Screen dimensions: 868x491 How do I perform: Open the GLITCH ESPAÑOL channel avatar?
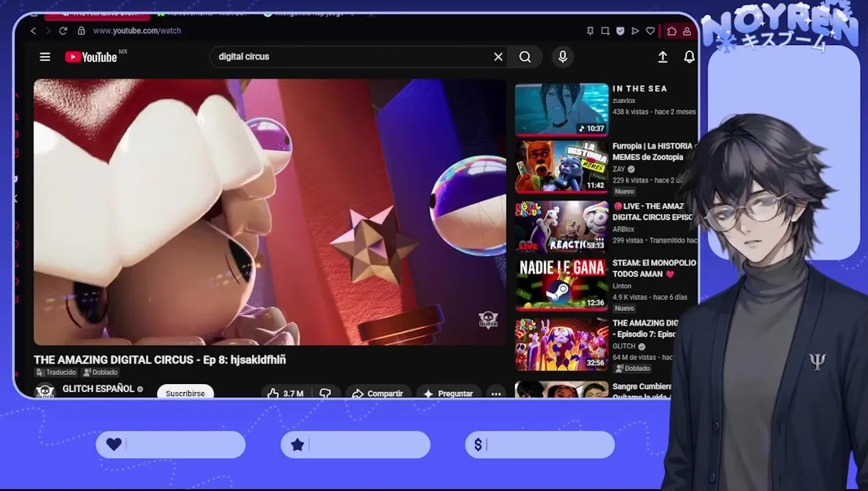point(45,391)
